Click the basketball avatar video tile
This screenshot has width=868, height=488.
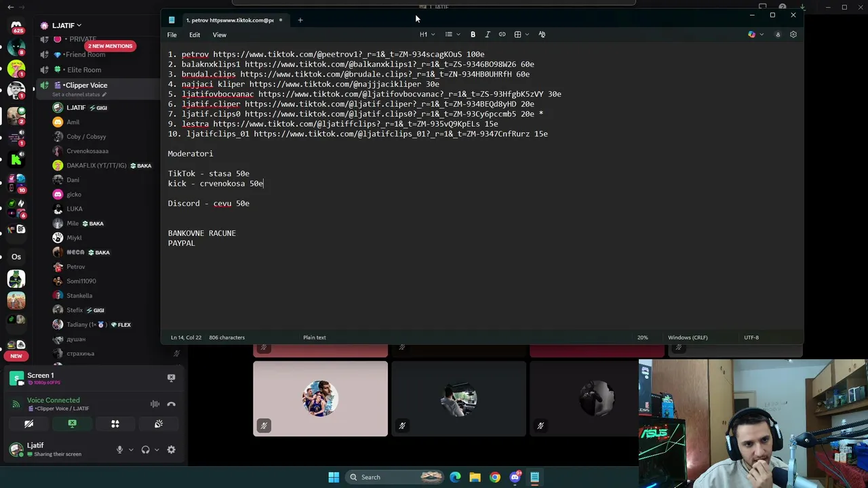pos(320,399)
